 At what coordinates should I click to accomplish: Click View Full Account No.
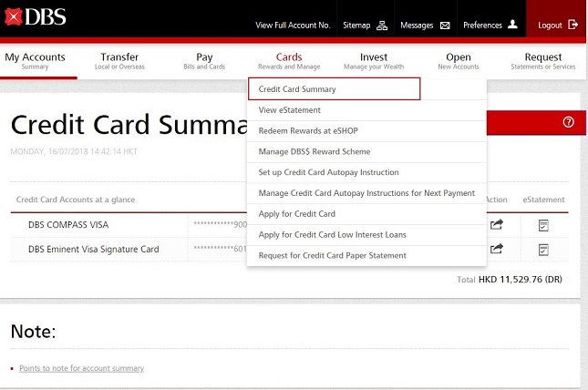pos(292,26)
